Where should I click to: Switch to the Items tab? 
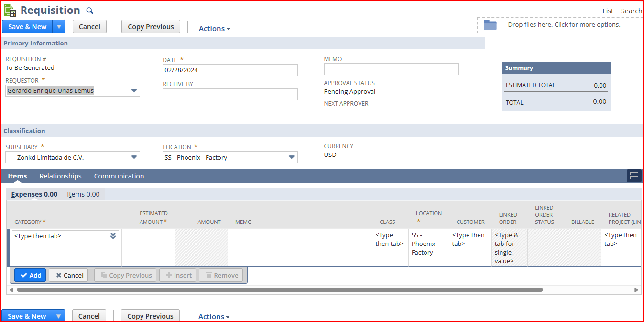coord(17,176)
